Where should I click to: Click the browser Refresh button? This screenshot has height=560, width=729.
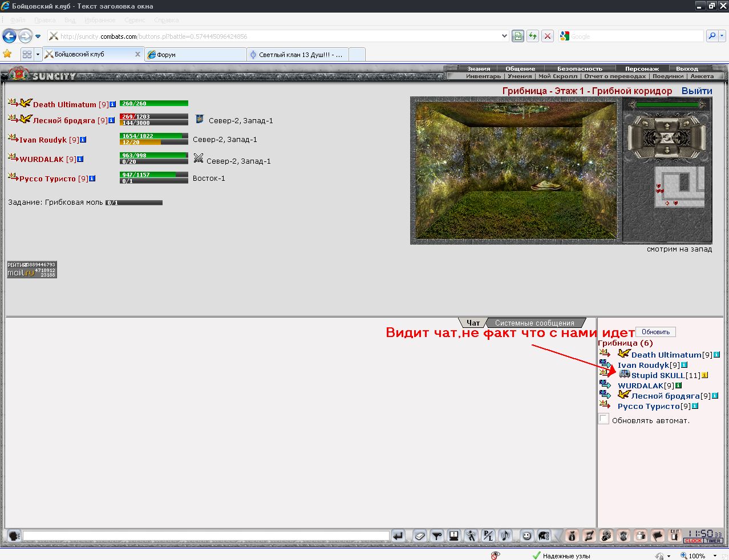point(533,36)
